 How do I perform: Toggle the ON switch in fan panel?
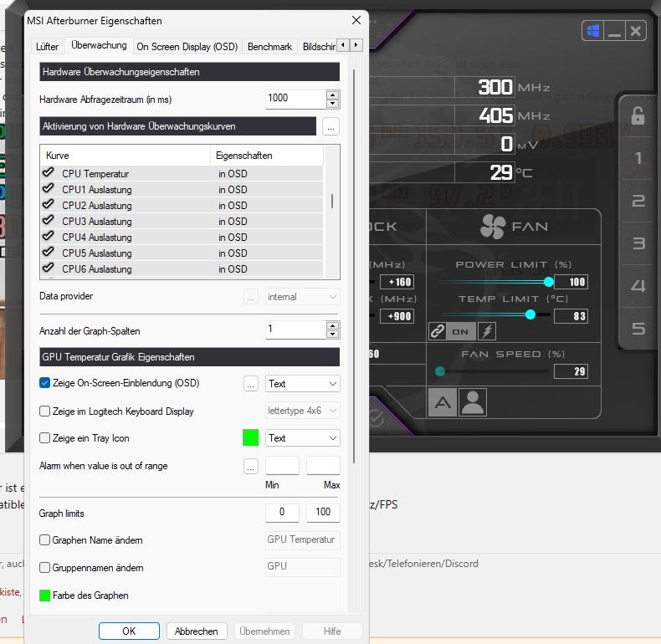pyautogui.click(x=460, y=331)
